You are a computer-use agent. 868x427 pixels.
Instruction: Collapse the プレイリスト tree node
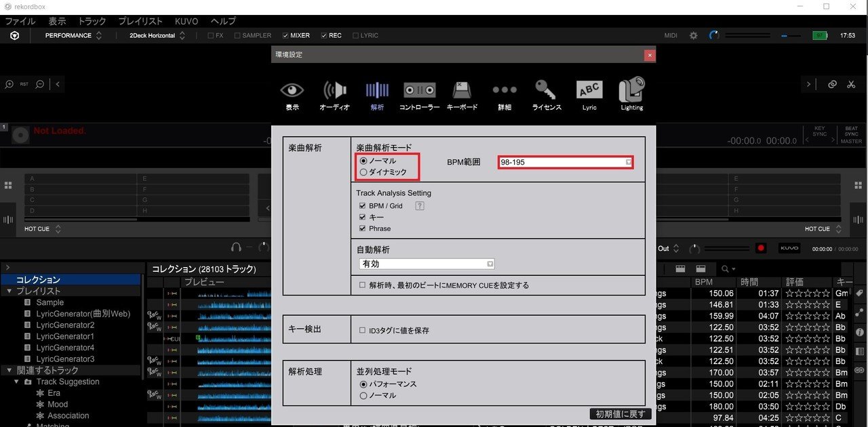click(9, 291)
